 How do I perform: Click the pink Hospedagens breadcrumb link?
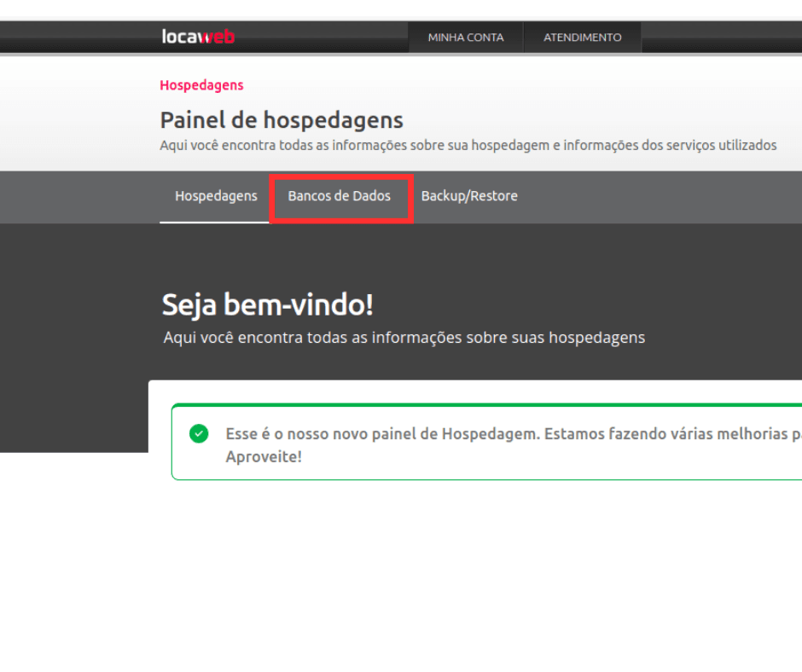pos(201,85)
